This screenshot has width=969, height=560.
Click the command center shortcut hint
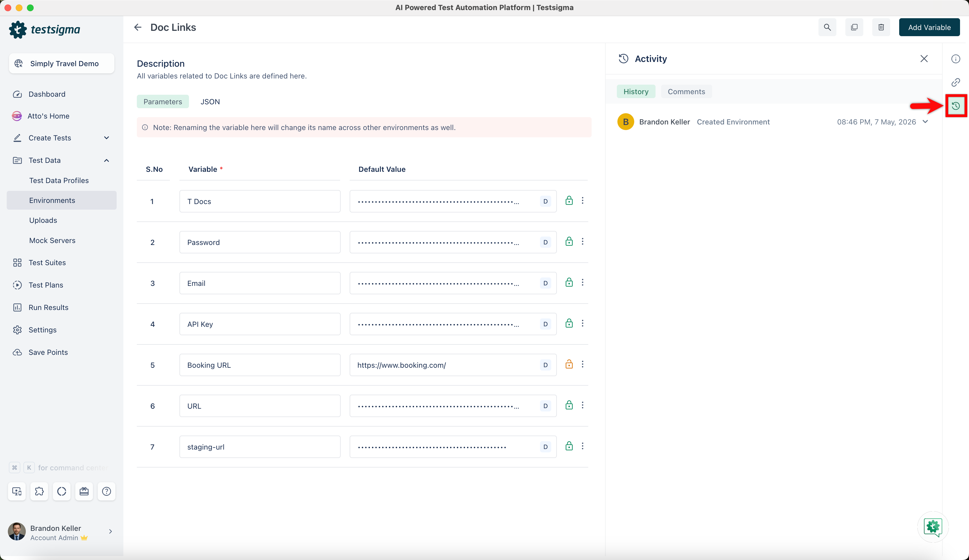pyautogui.click(x=59, y=468)
